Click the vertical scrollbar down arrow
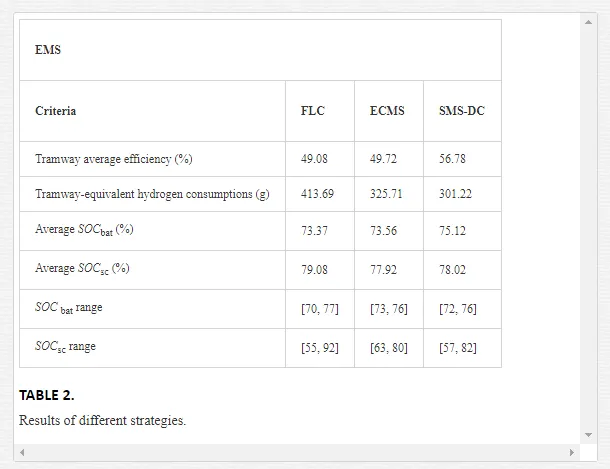This screenshot has height=469, width=610. (x=588, y=435)
